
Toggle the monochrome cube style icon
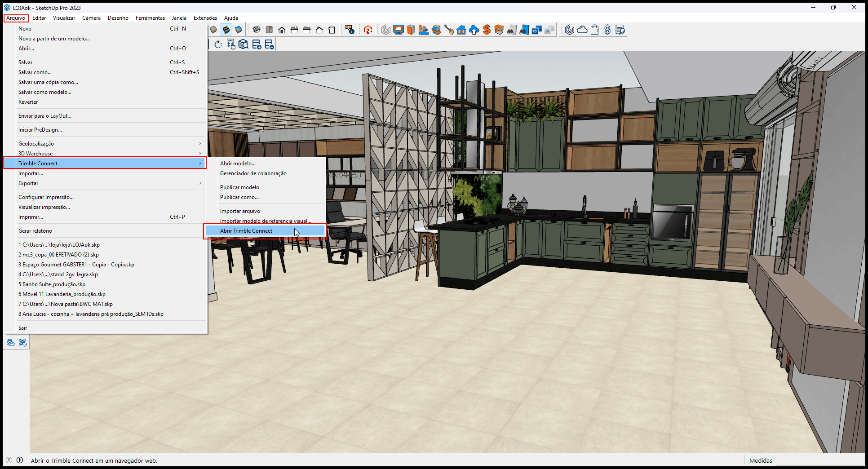(239, 30)
